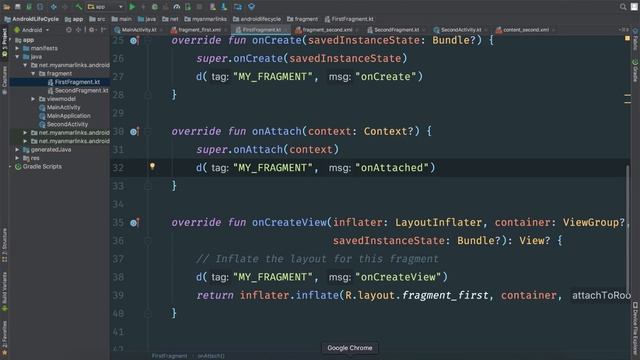Image resolution: width=640 pixels, height=360 pixels.
Task: Select FirstFragment.kt in project tree
Action: coord(77,82)
